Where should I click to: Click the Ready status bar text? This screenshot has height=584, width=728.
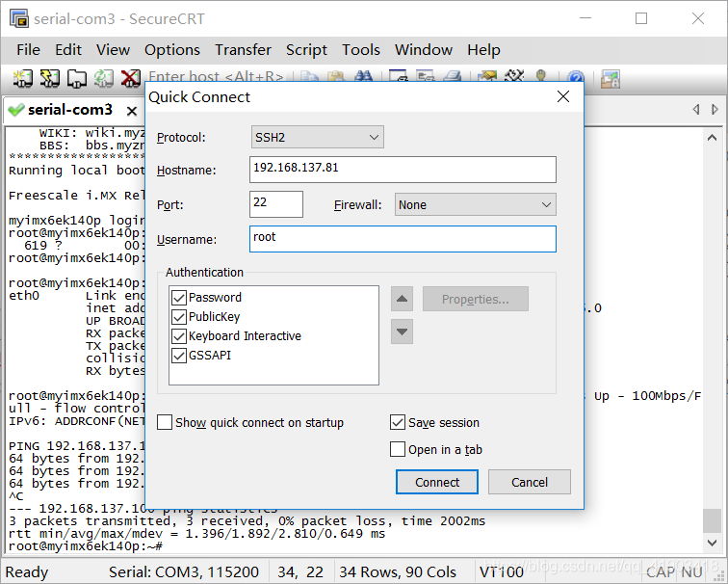[26, 571]
